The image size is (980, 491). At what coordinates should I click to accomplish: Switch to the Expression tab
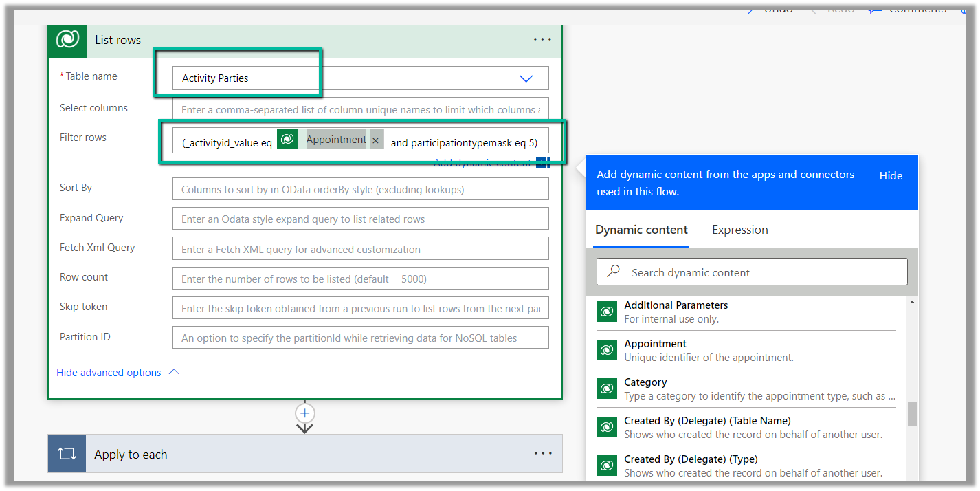pyautogui.click(x=739, y=230)
